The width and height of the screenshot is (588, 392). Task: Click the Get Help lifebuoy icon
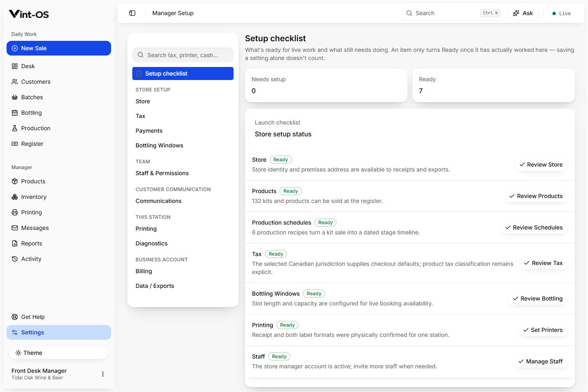(15, 317)
